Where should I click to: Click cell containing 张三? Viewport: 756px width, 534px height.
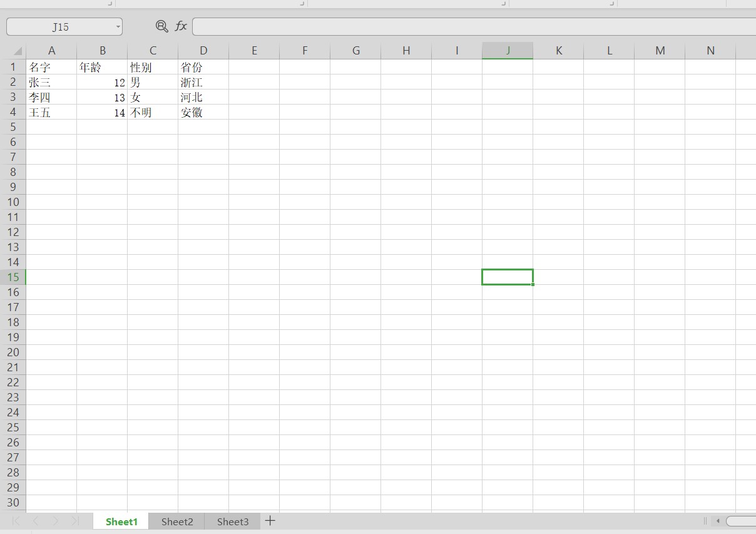click(51, 82)
